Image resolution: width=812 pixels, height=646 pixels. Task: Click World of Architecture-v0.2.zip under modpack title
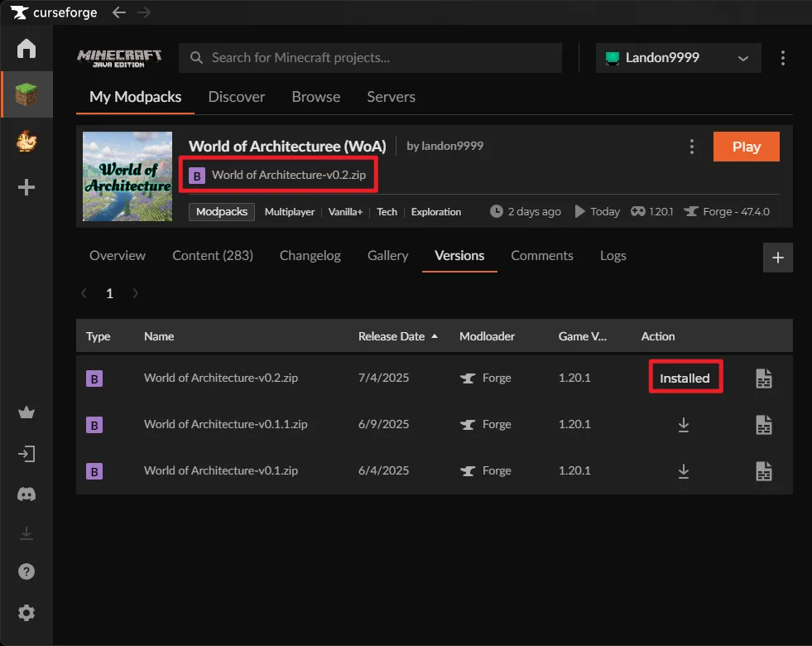coord(288,175)
